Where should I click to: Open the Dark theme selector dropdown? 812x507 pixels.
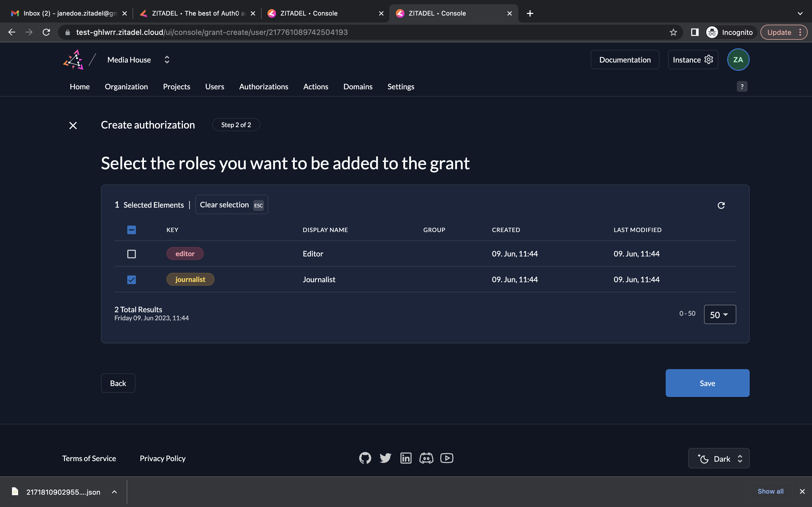click(719, 458)
